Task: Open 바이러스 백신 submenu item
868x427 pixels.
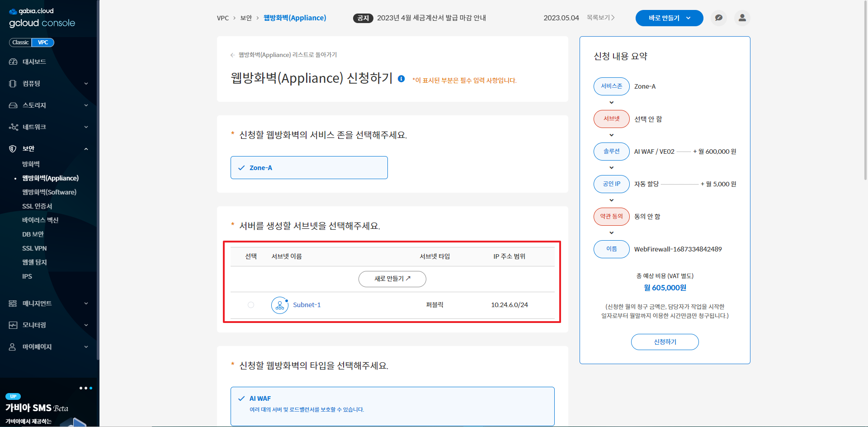Action: click(40, 220)
